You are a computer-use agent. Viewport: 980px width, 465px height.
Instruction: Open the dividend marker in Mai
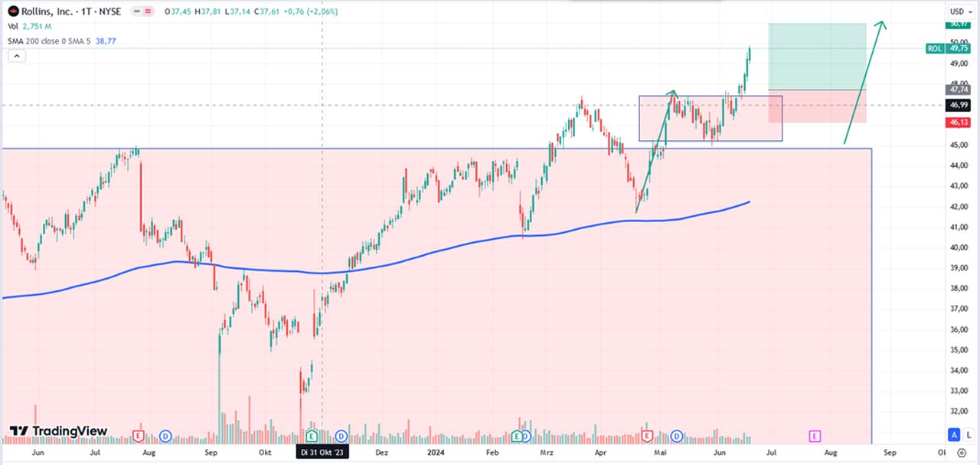[x=677, y=436]
